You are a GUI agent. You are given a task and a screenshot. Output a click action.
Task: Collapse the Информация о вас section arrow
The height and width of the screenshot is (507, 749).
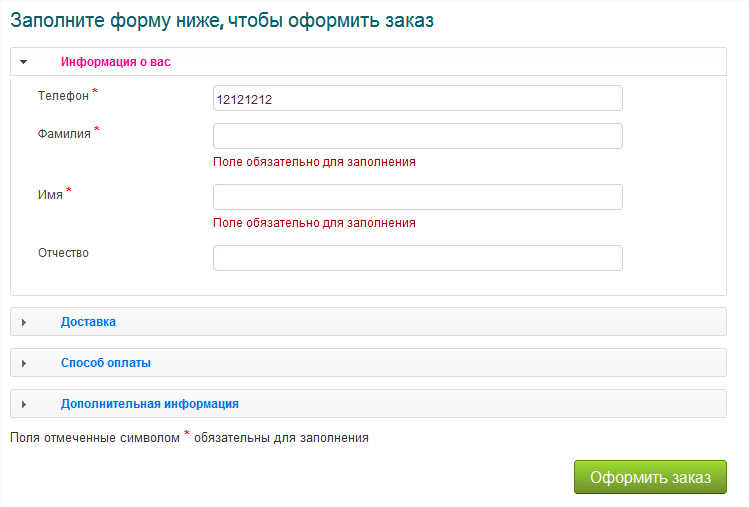[x=23, y=62]
